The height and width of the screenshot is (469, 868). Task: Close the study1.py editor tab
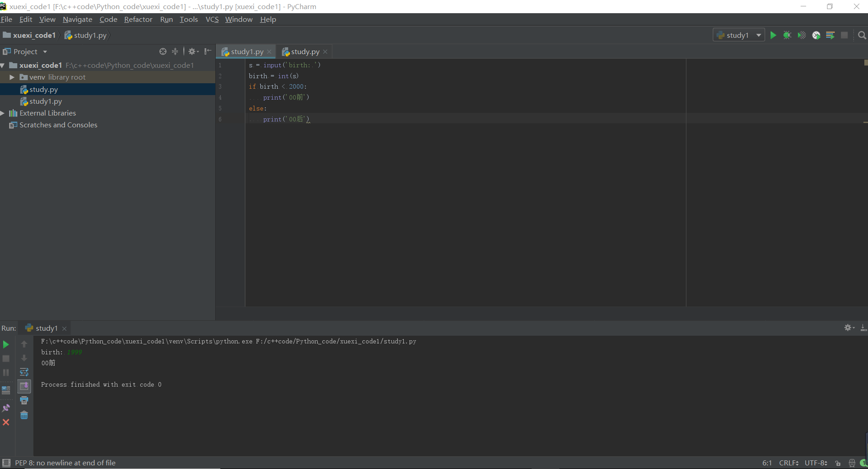point(269,52)
